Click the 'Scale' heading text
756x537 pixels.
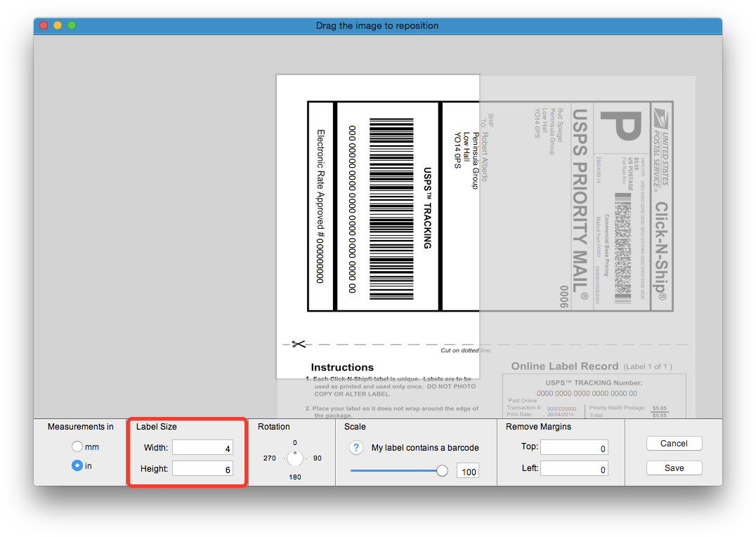pos(355,427)
